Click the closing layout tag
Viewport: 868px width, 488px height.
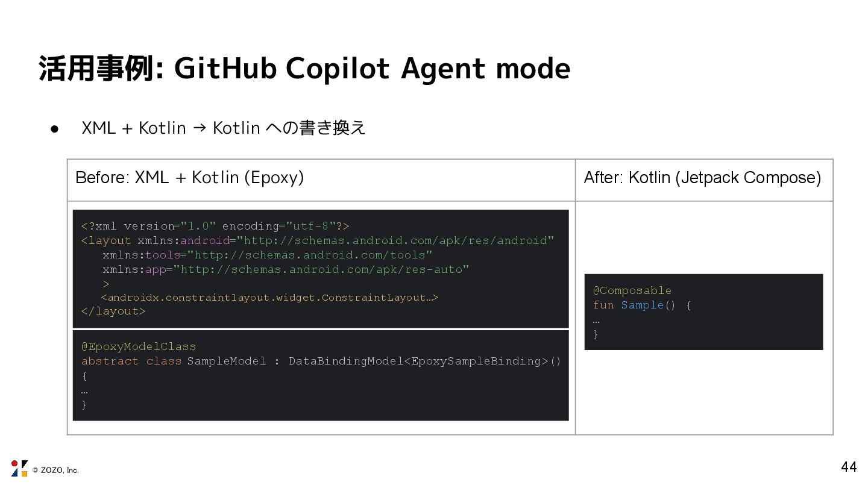tap(113, 311)
